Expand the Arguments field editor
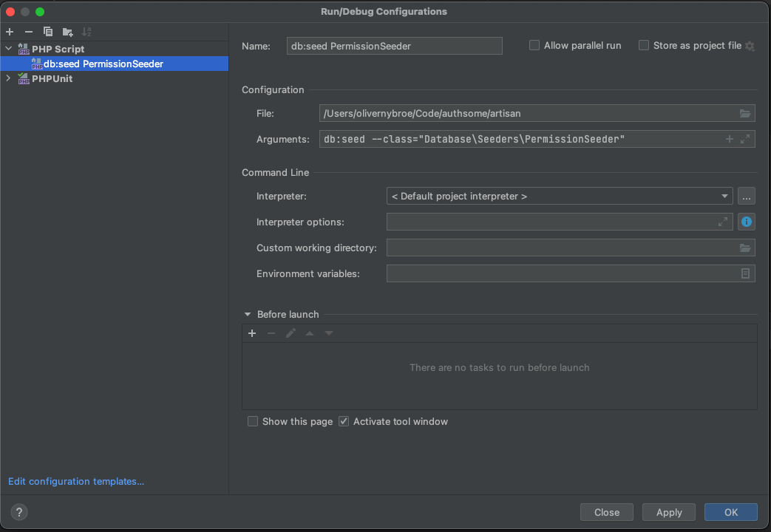Viewport: 771px width, 532px height. tap(744, 138)
